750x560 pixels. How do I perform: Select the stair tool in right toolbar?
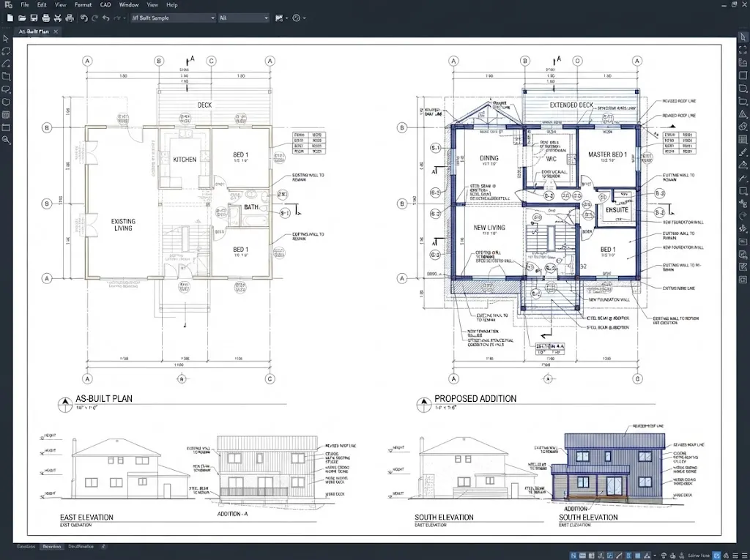743,63
